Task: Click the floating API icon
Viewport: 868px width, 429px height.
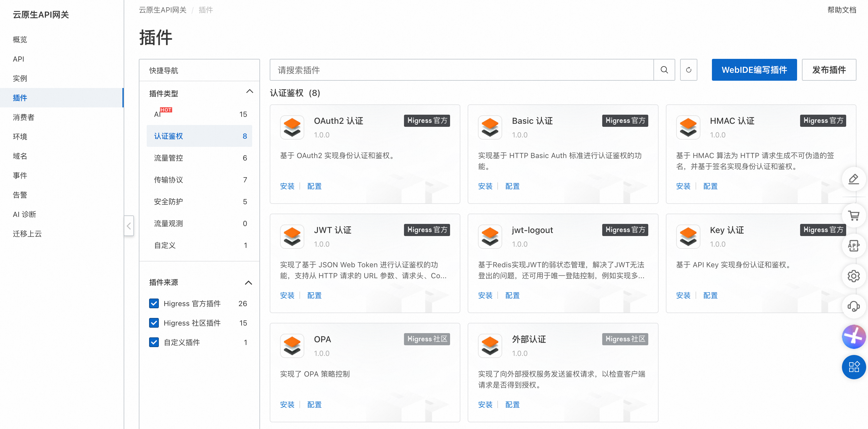Action: [x=853, y=246]
